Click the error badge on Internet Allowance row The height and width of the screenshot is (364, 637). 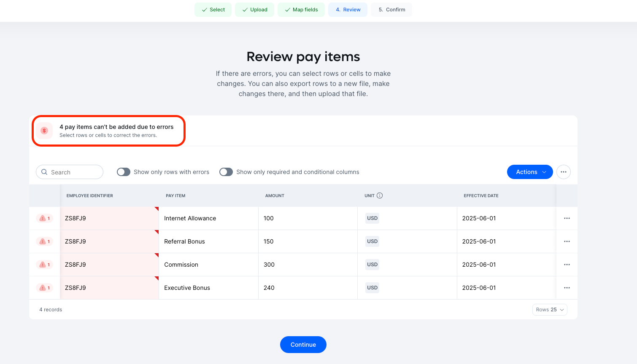tap(44, 218)
